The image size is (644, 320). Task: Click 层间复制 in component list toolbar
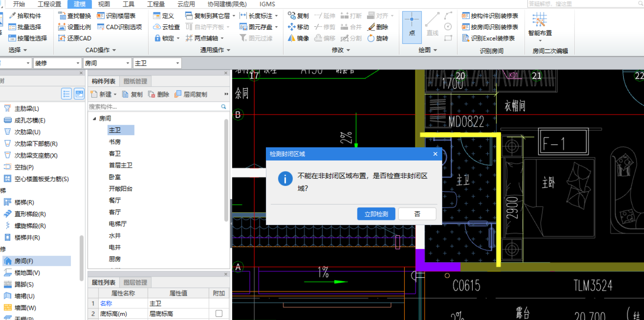[x=191, y=94]
